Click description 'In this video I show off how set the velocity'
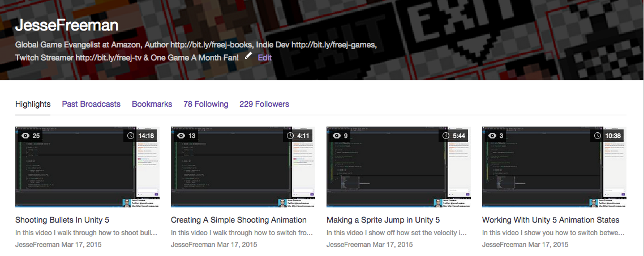 (x=397, y=233)
